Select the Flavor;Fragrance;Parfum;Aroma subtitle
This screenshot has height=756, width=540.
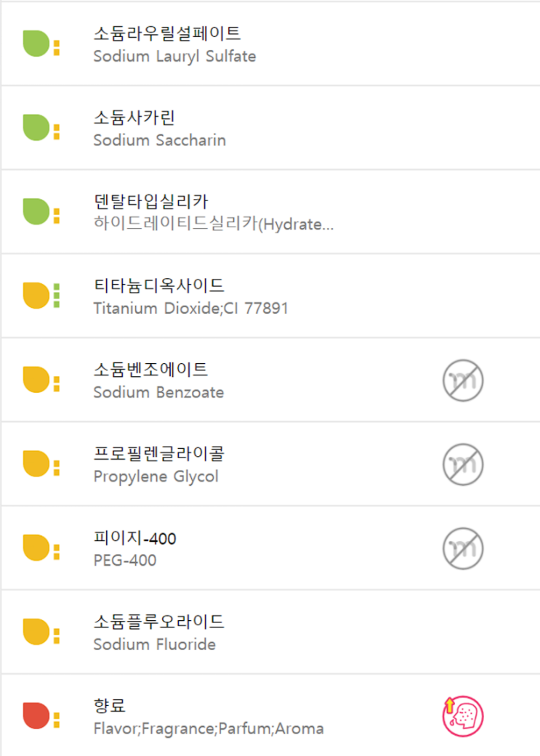pos(209,728)
